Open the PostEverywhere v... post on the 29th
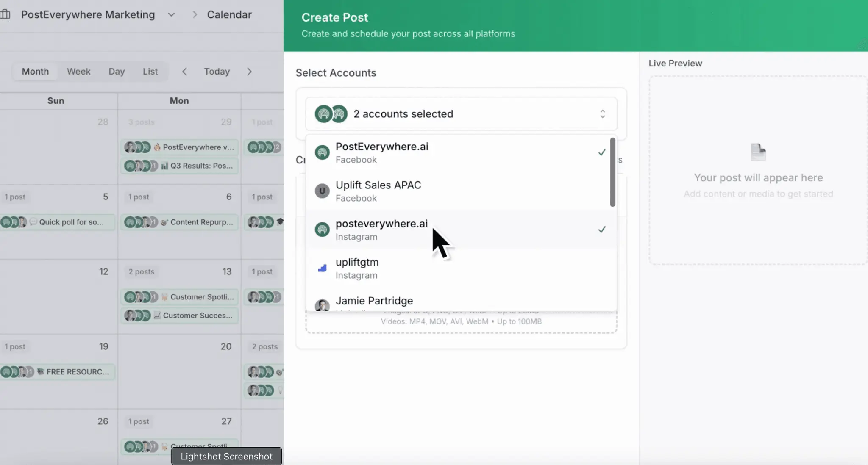The width and height of the screenshot is (868, 465). tap(179, 147)
